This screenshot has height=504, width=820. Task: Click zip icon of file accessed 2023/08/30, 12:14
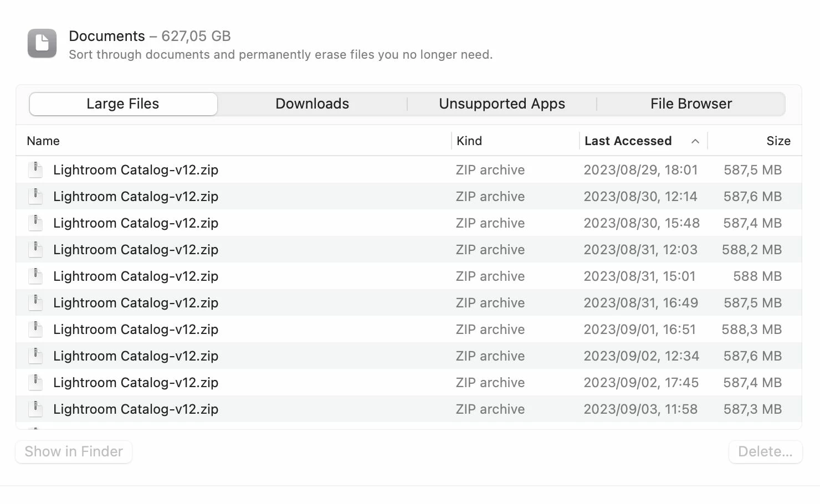click(35, 196)
